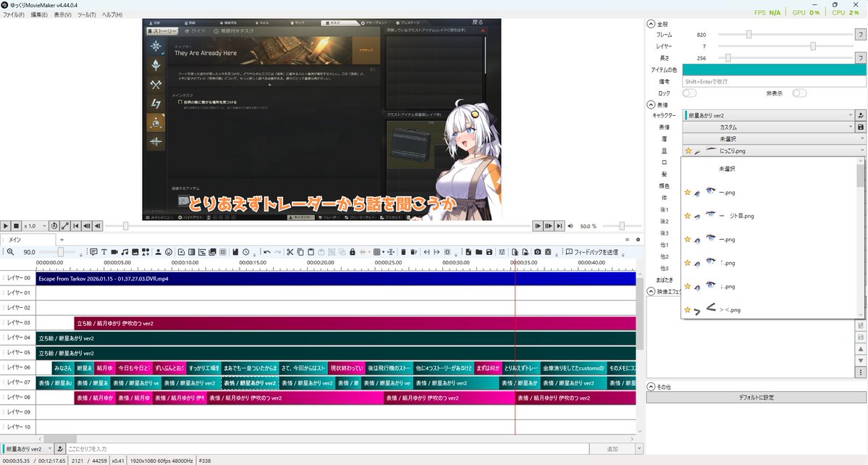The image size is (868, 465).
Task: Toggle the 非表示 switch
Action: (799, 93)
